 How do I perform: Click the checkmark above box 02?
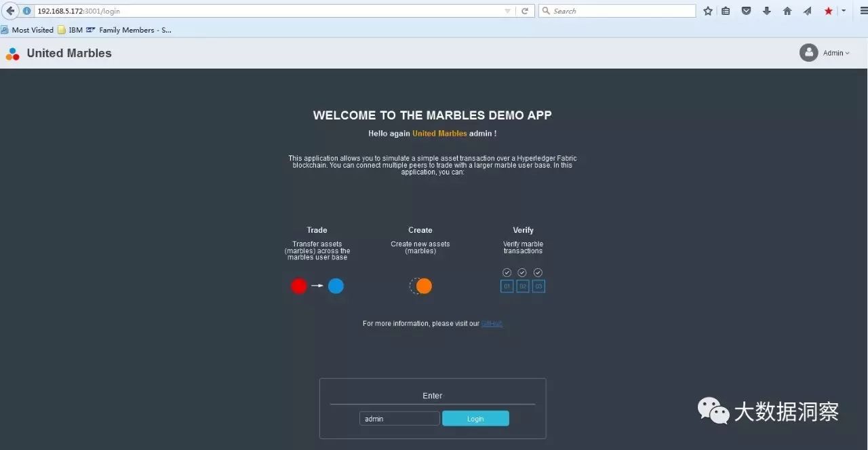tap(522, 272)
